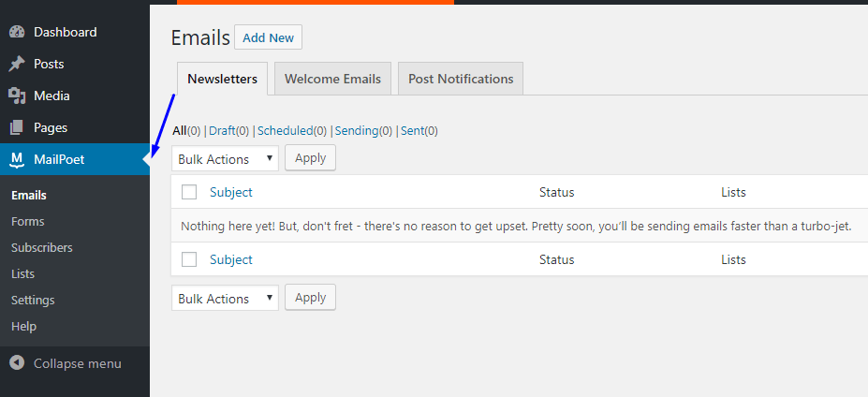Click the Dashboard gauge icon

click(x=16, y=32)
